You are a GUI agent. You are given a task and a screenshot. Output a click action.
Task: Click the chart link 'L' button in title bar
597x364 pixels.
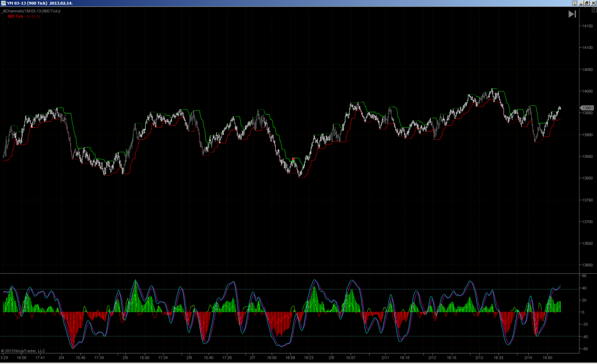click(x=574, y=3)
